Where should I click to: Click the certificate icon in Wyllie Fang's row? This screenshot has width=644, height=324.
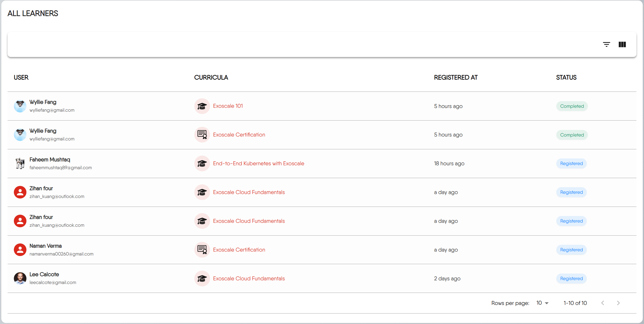coord(202,135)
